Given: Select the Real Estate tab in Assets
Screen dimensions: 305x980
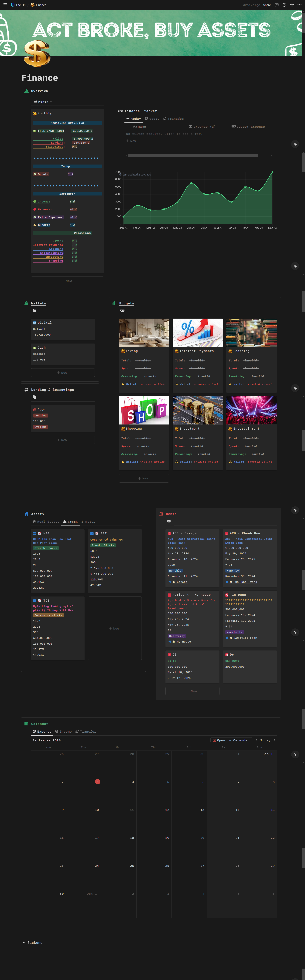Looking at the screenshot, I should point(46,522).
